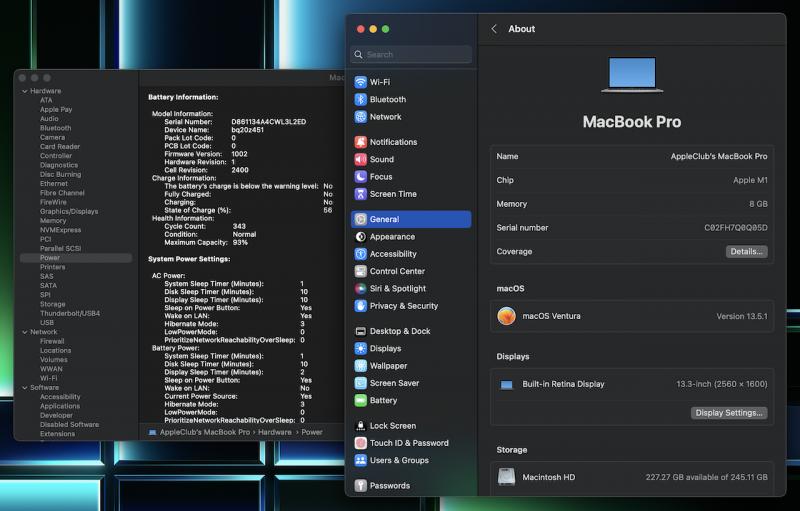Select NVMExpress in hardware list
The height and width of the screenshot is (511, 800).
(x=60, y=230)
